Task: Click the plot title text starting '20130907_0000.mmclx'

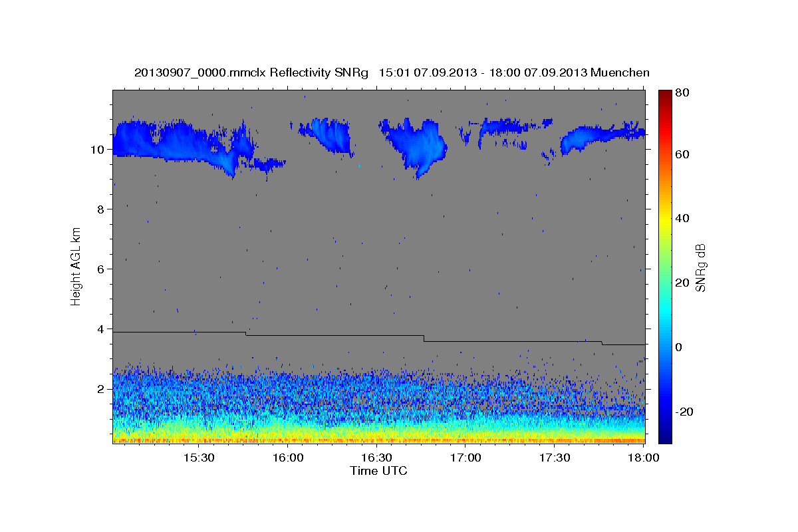Action: pyautogui.click(x=392, y=72)
